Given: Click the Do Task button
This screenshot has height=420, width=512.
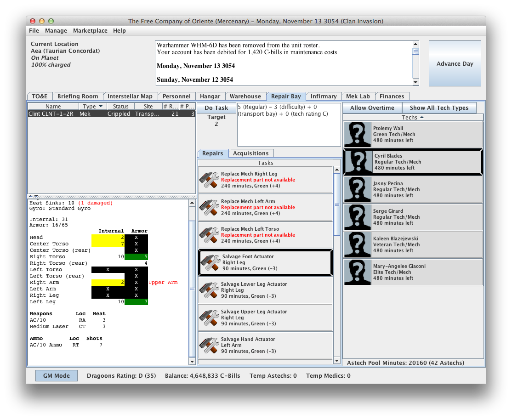Looking at the screenshot, I should coord(216,108).
